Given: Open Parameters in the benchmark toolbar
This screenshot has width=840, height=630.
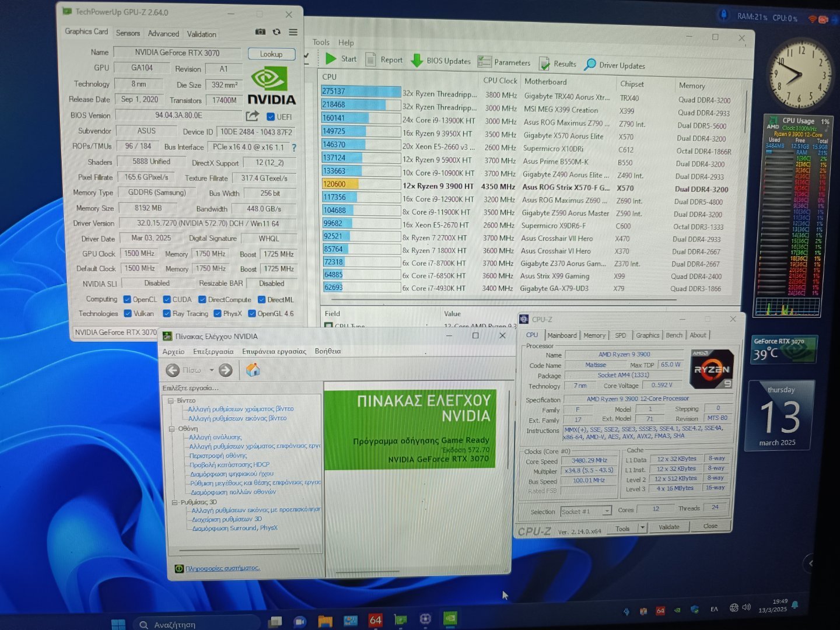Looking at the screenshot, I should (x=504, y=62).
